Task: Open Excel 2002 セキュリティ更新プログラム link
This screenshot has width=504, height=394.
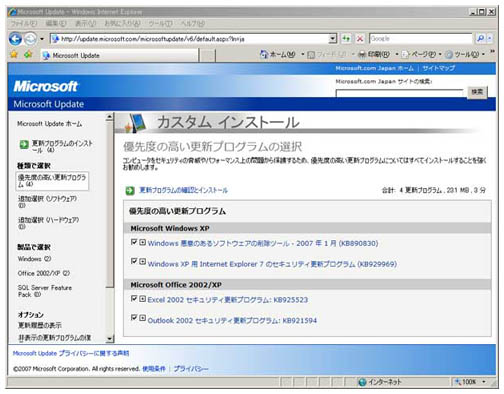Action: tap(228, 300)
